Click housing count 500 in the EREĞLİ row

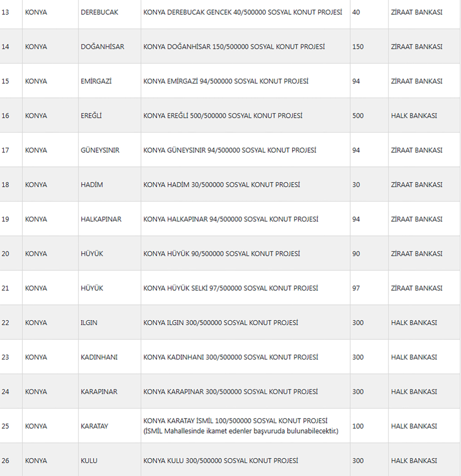pyautogui.click(x=358, y=116)
